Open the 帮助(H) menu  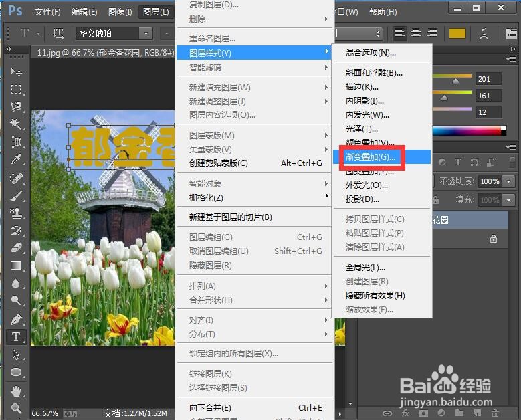(383, 12)
